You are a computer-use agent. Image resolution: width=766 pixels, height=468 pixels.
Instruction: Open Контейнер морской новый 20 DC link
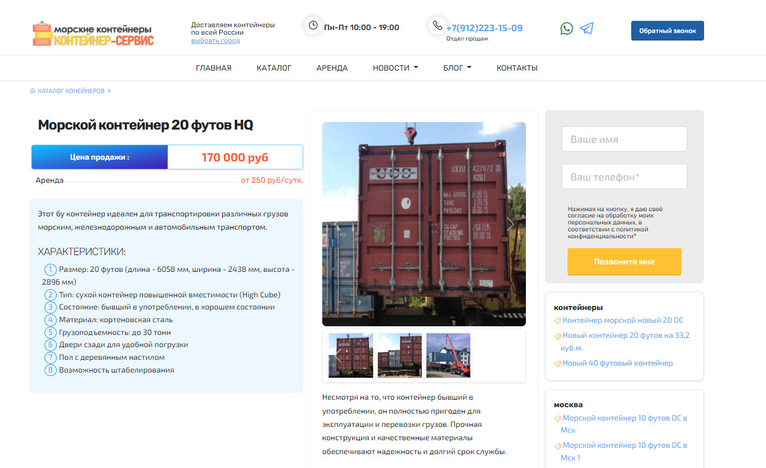pos(623,320)
